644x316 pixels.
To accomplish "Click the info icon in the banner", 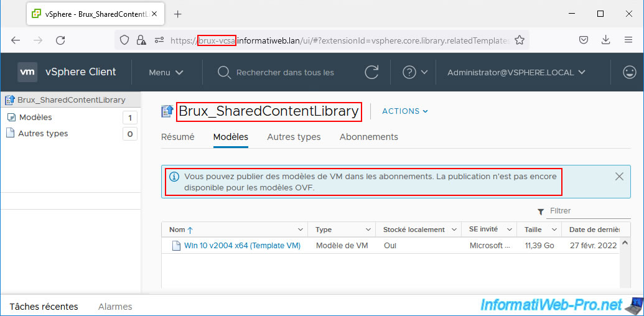I will click(x=174, y=177).
